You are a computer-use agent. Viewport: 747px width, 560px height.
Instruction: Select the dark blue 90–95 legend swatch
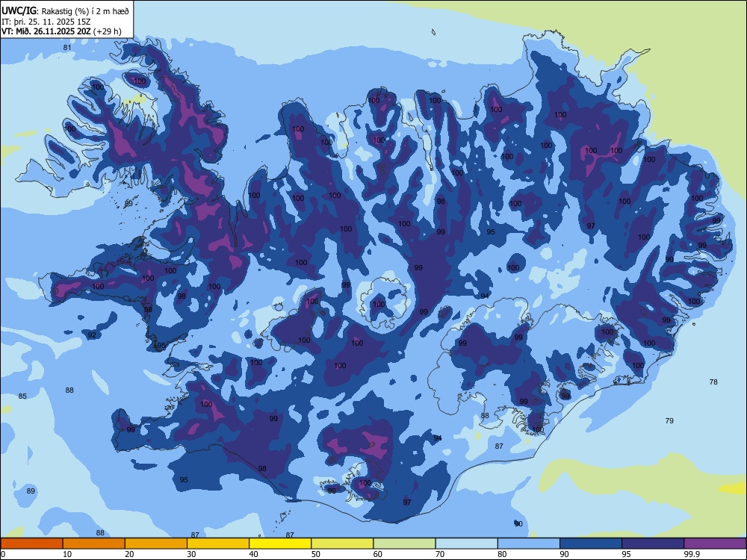click(591, 544)
